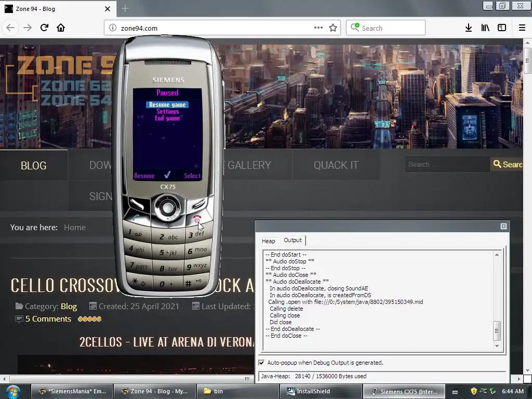Show site information icon in address bar
This screenshot has height=399, width=532.
point(113,28)
